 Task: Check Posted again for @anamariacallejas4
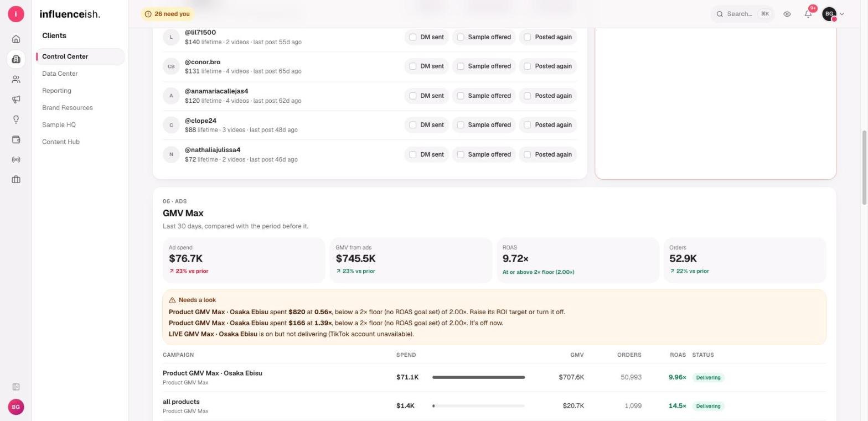tap(528, 96)
